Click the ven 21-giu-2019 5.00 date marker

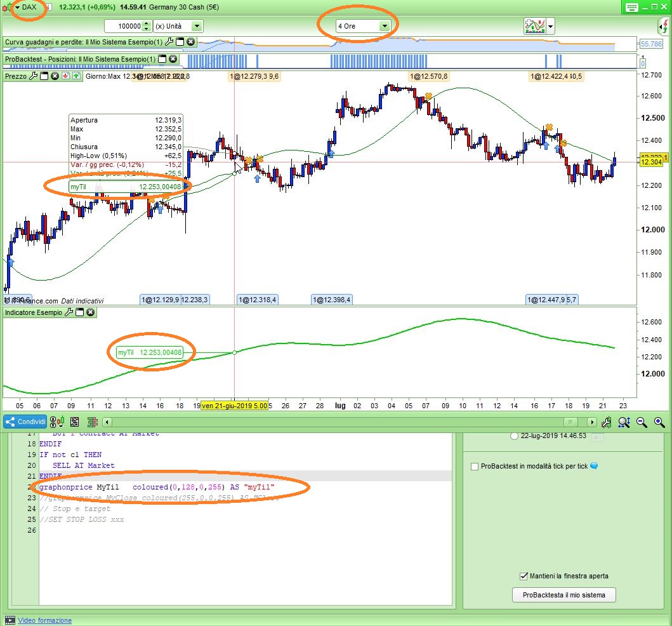(234, 406)
